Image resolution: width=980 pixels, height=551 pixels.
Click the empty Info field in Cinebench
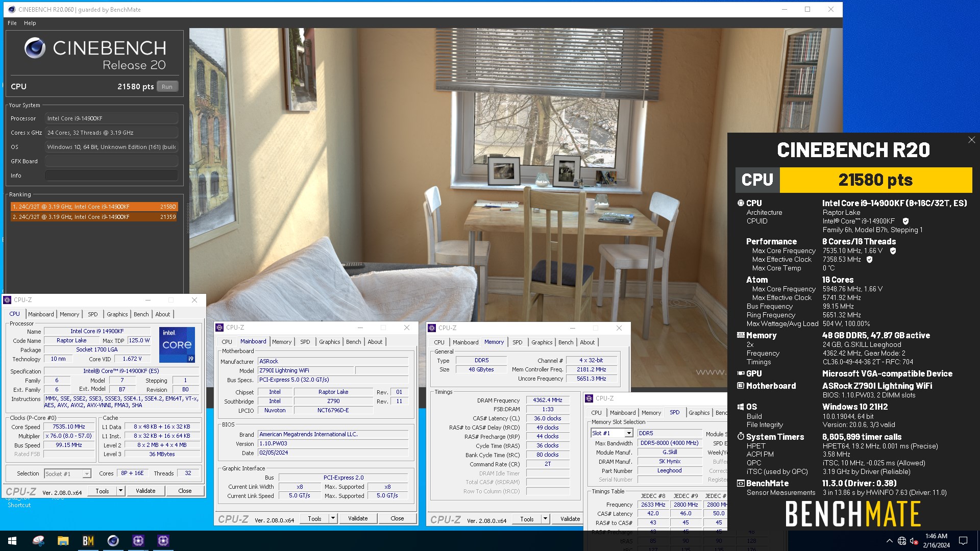(x=111, y=176)
